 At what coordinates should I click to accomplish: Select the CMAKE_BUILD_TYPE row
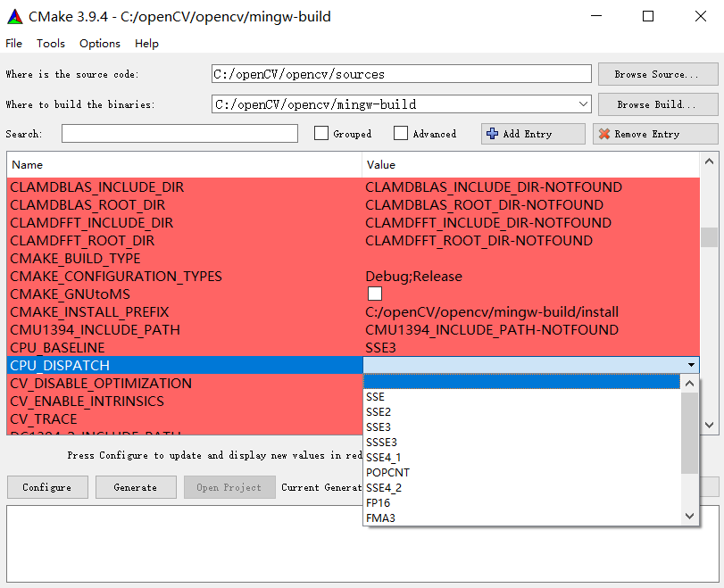pyautogui.click(x=354, y=259)
